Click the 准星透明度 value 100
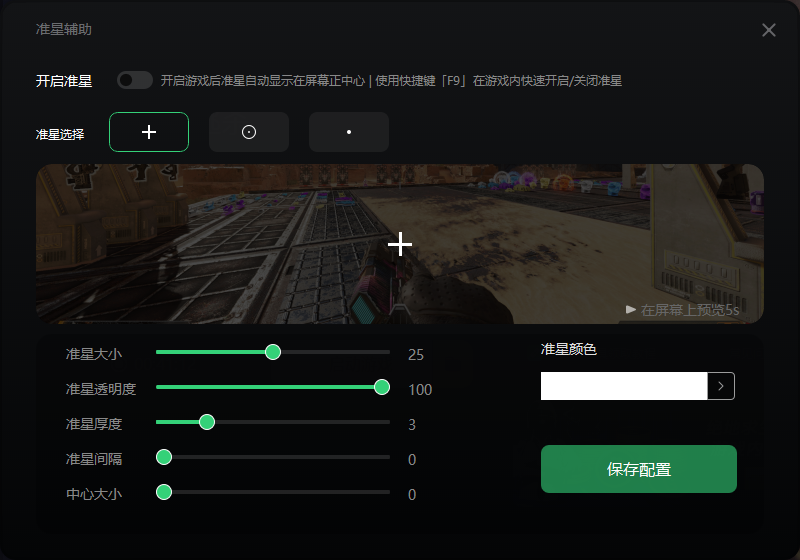 (420, 390)
